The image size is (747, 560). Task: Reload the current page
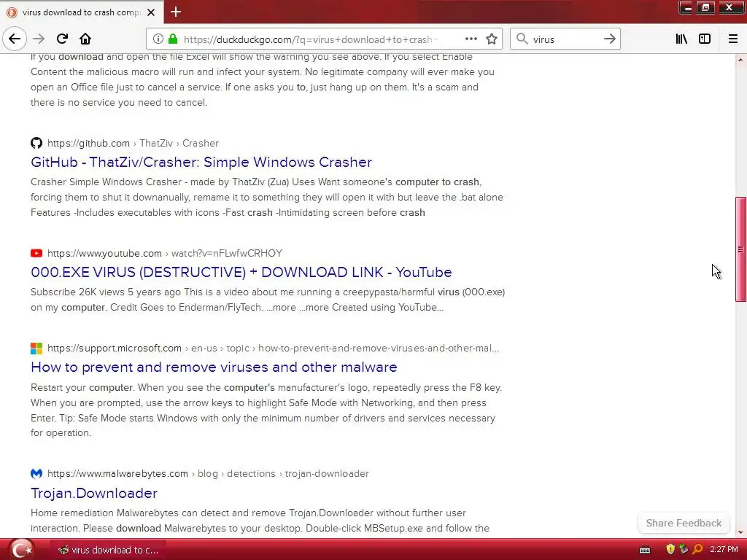[62, 39]
